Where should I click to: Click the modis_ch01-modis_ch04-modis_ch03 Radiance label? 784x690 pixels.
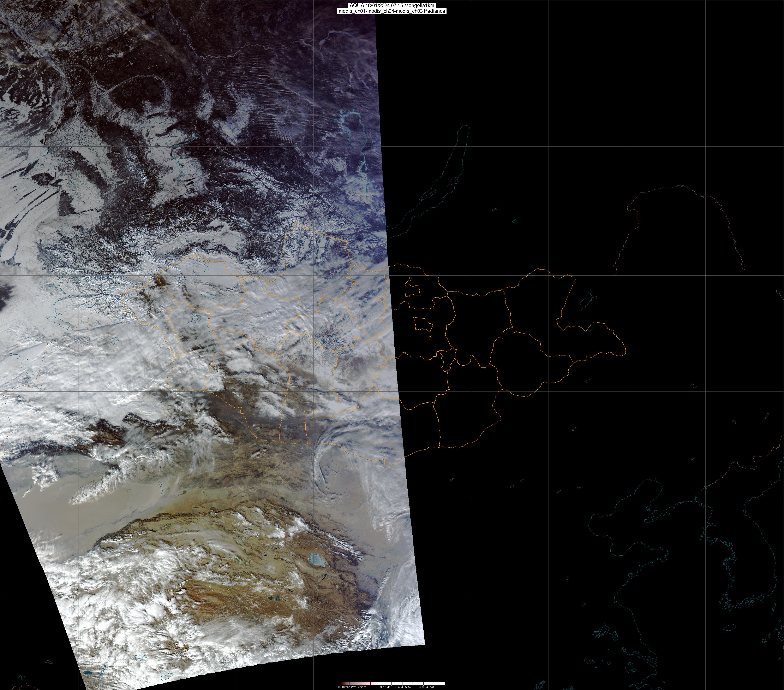point(392,11)
